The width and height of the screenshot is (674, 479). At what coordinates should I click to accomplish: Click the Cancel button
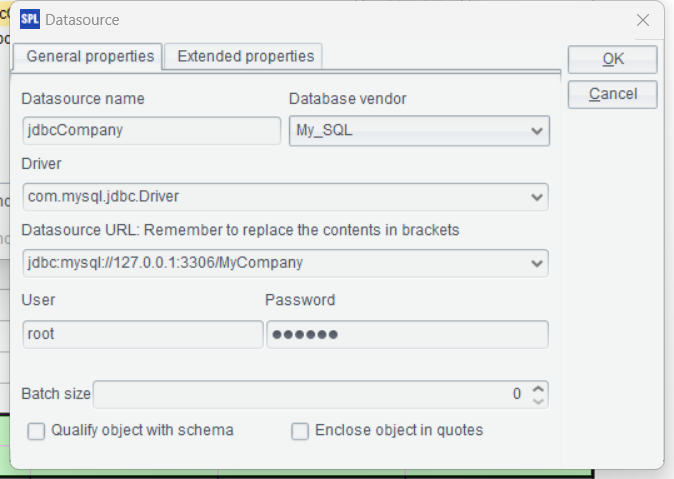(612, 94)
